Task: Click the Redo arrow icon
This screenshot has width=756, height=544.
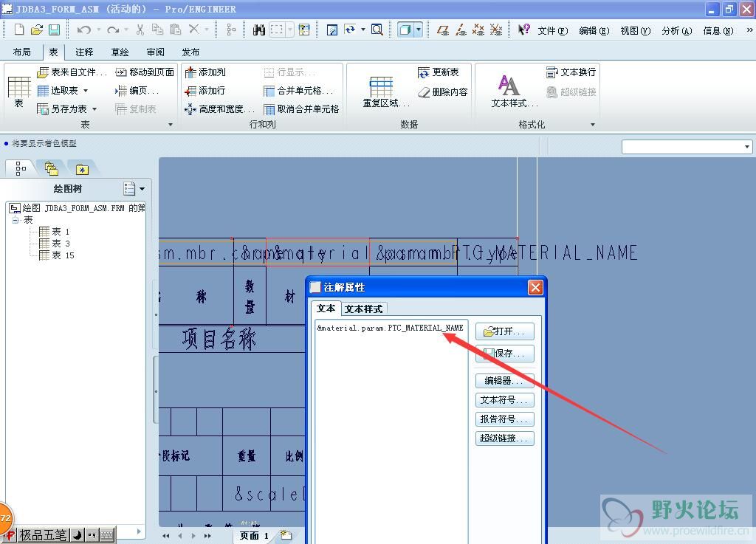Action: point(113,30)
